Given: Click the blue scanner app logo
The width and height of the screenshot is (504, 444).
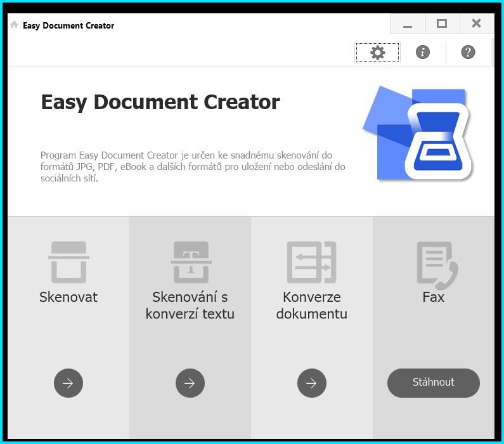Looking at the screenshot, I should click(418, 133).
